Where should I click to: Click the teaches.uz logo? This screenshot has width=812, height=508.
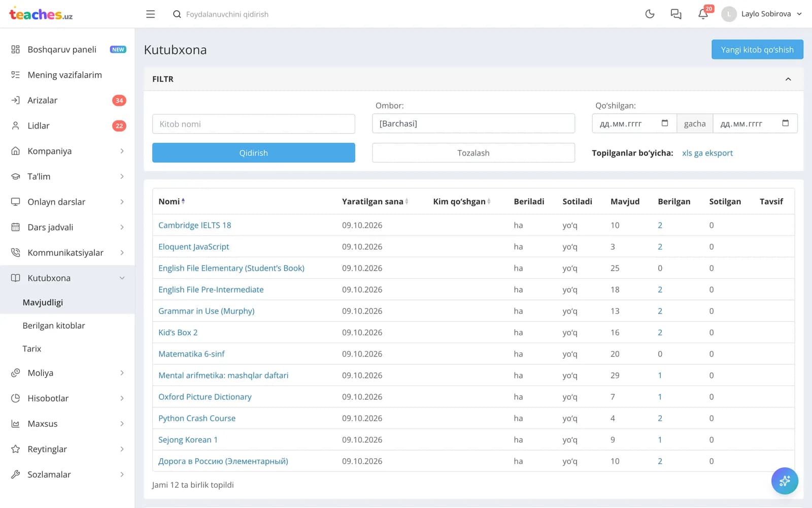(x=41, y=14)
